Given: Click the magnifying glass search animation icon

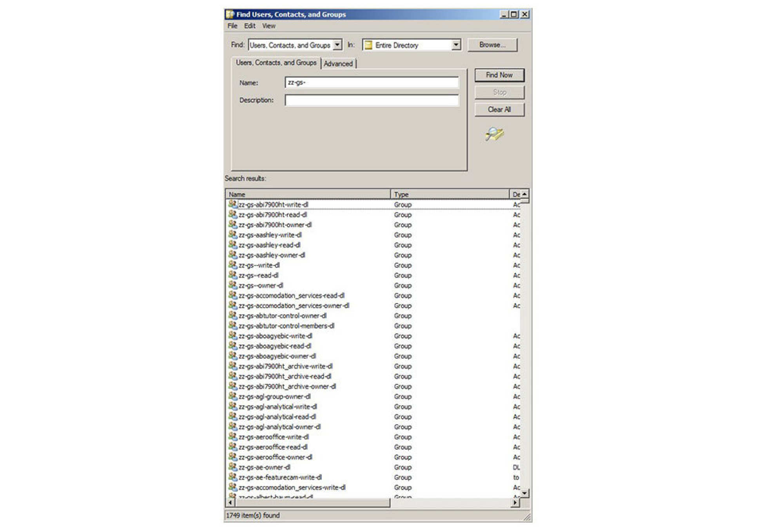Looking at the screenshot, I should (x=494, y=134).
